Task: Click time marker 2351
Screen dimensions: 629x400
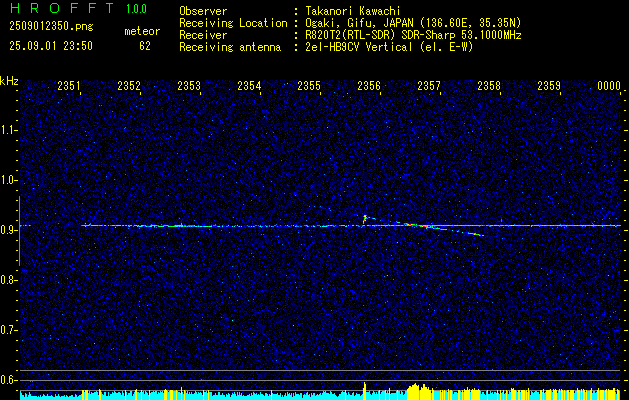Action: click(x=69, y=86)
